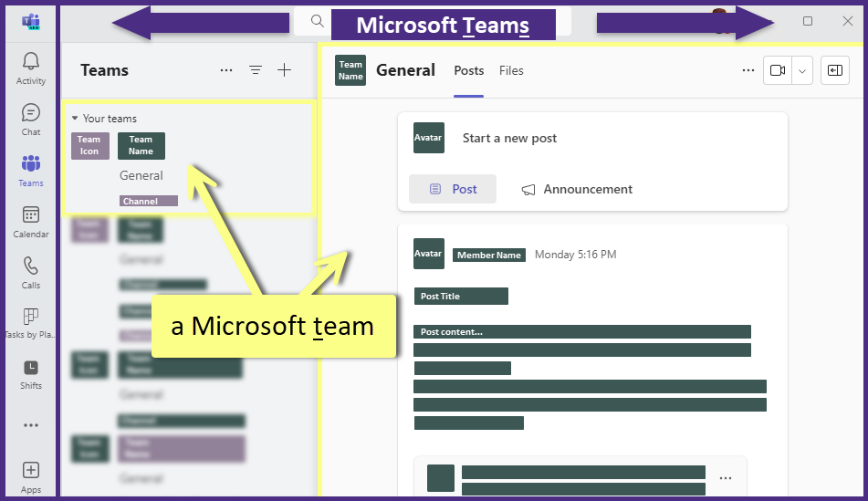This screenshot has width=868, height=501.
Task: Select the Announcement post type
Action: 576,189
